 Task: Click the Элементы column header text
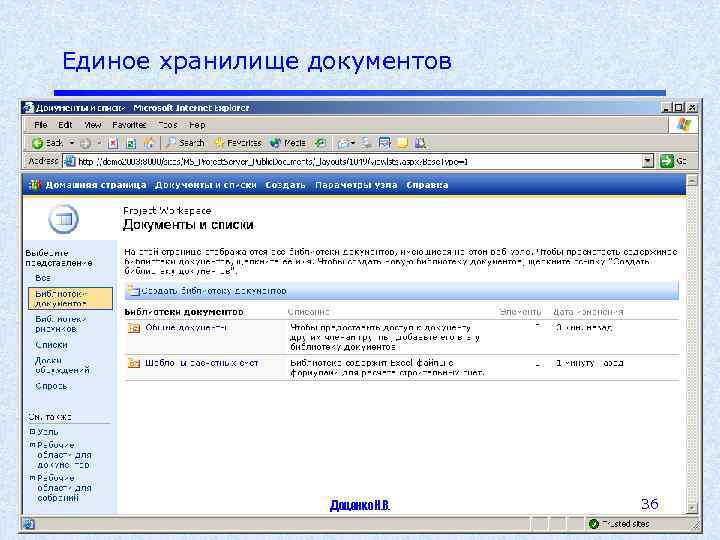[520, 312]
